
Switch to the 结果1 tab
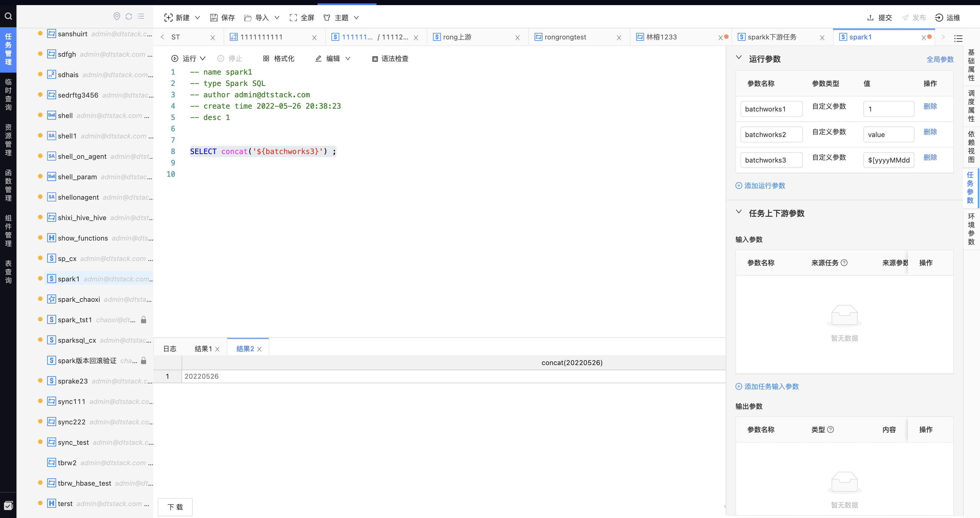[x=203, y=348]
